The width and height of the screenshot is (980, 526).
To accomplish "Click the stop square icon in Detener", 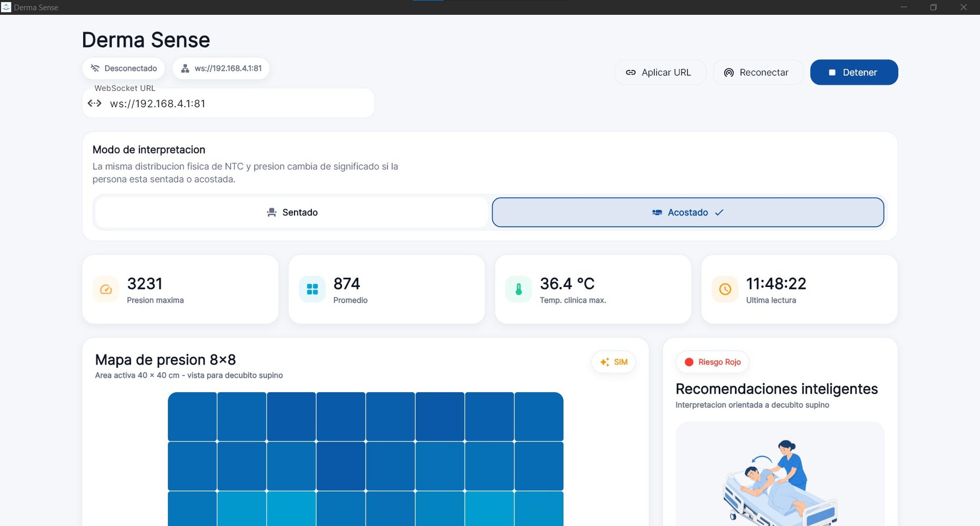I will click(832, 72).
